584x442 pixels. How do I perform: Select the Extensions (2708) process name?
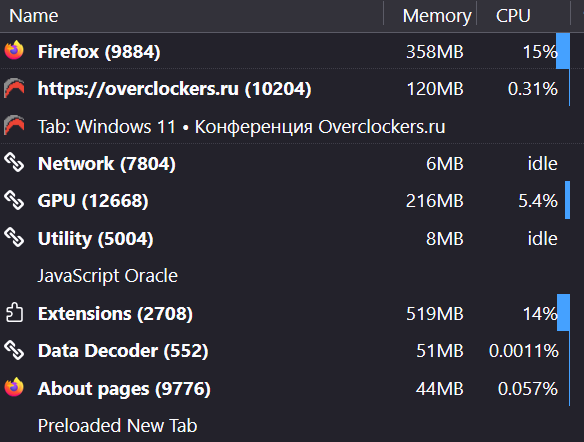tap(115, 313)
